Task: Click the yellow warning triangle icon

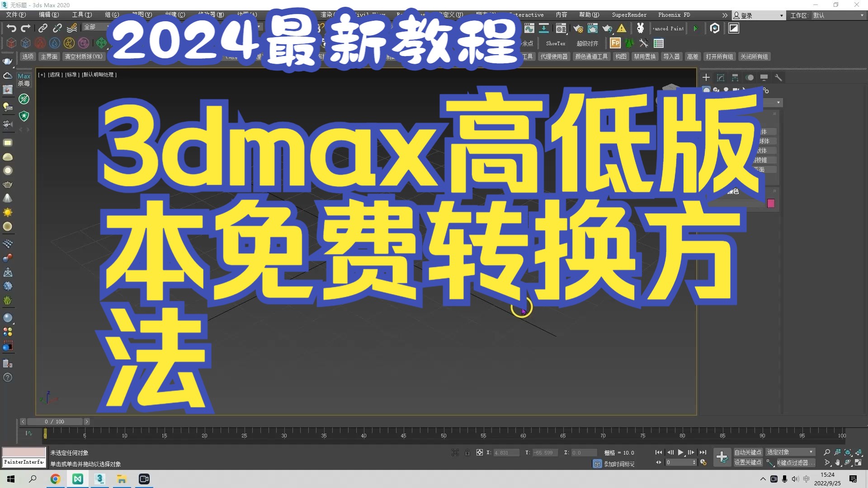Action: [622, 28]
